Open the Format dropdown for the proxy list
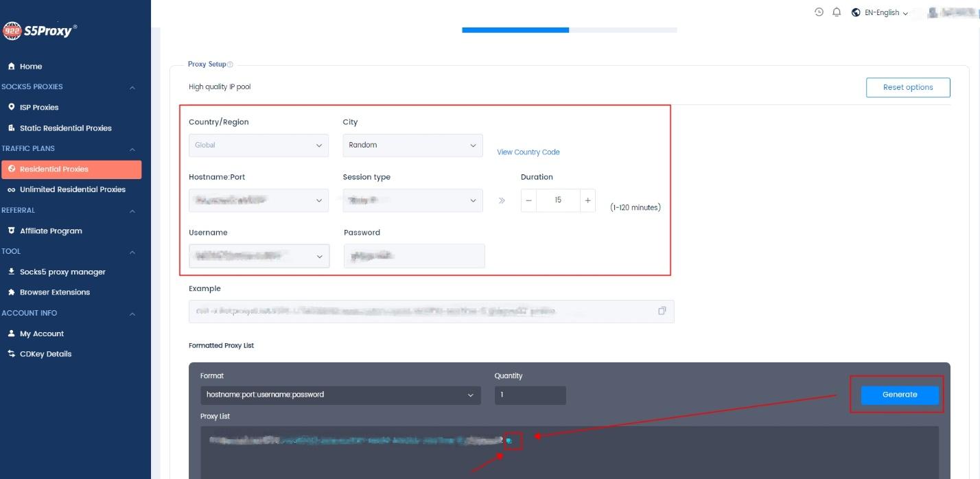 [x=340, y=395]
